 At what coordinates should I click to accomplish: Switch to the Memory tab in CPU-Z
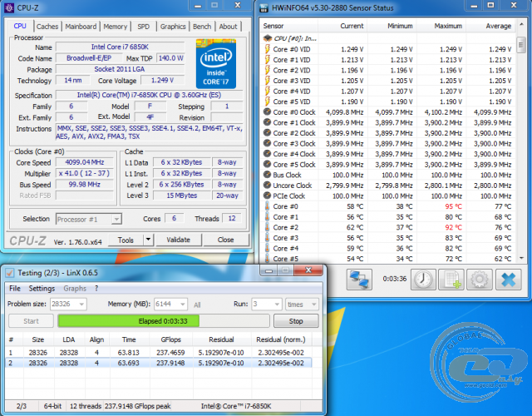click(115, 27)
